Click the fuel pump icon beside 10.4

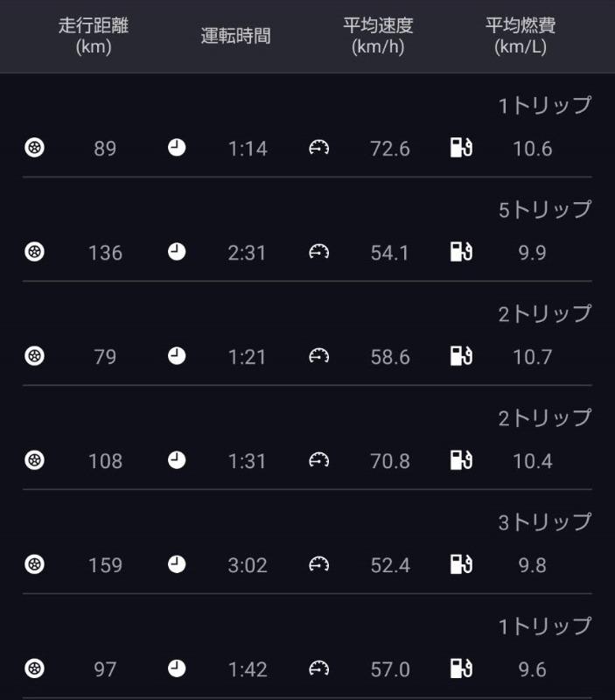[x=461, y=460]
